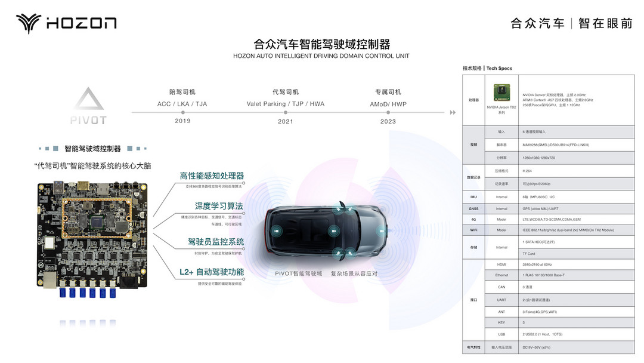Select the 2021 timeline point

pyautogui.click(x=286, y=112)
